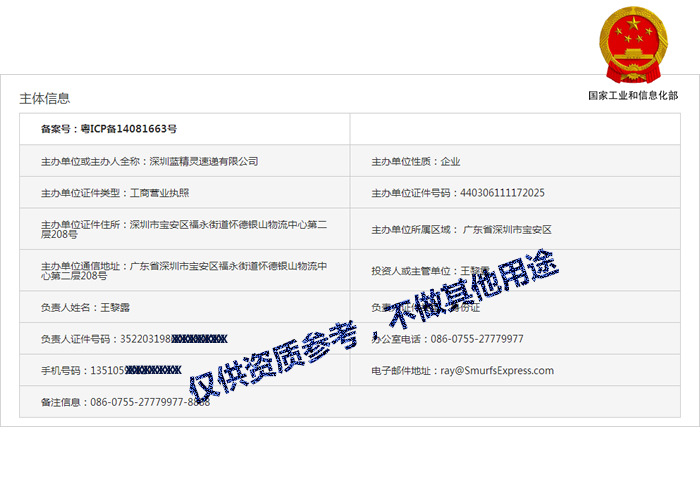700x500 pixels.
Task: Click the 负责人证件号码 masked number
Action: click(x=135, y=339)
